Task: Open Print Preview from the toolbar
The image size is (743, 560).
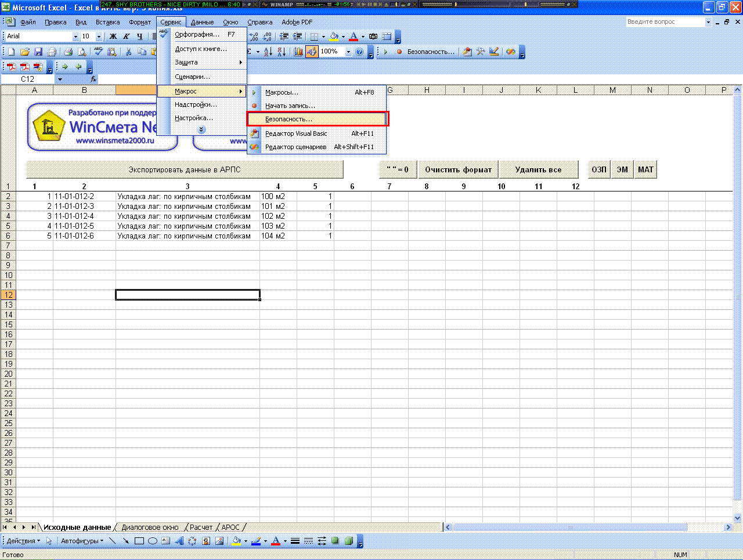Action: coord(82,52)
